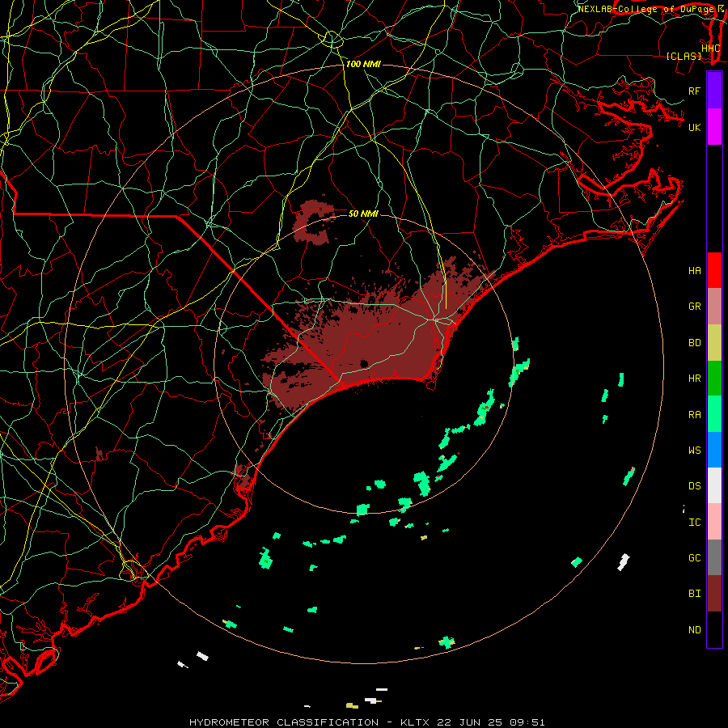Click the 'KLTX' station identifier

point(415,722)
